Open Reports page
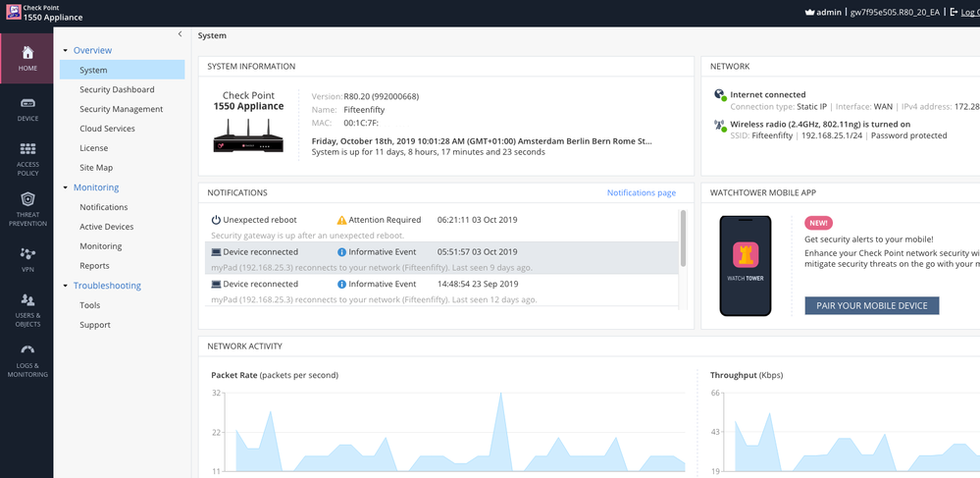 point(94,265)
